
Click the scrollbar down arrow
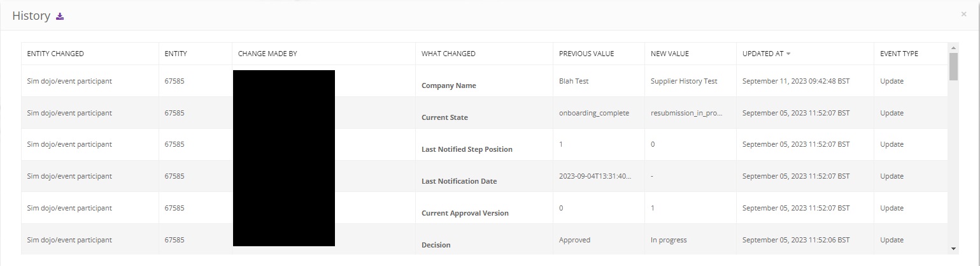pos(953,248)
